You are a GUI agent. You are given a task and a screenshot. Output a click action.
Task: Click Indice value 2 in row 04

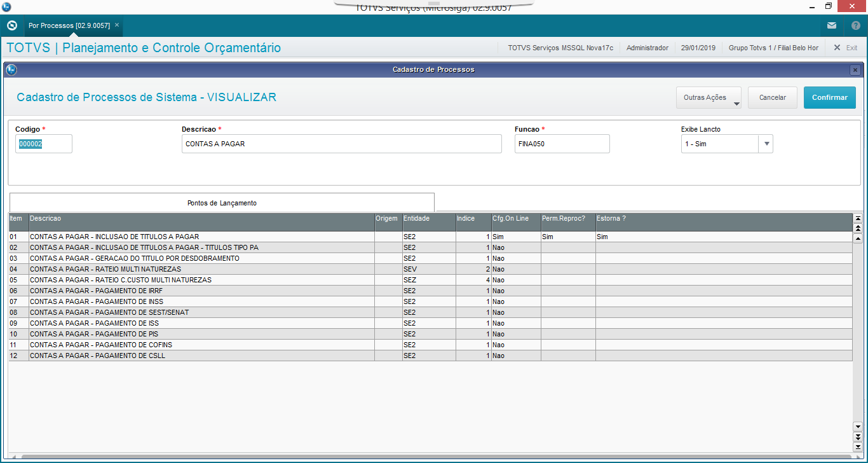click(x=473, y=269)
